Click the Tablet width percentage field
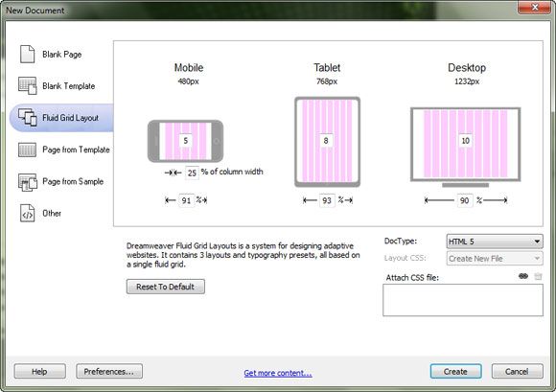Screen dimensions: 556x392 pos(327,200)
